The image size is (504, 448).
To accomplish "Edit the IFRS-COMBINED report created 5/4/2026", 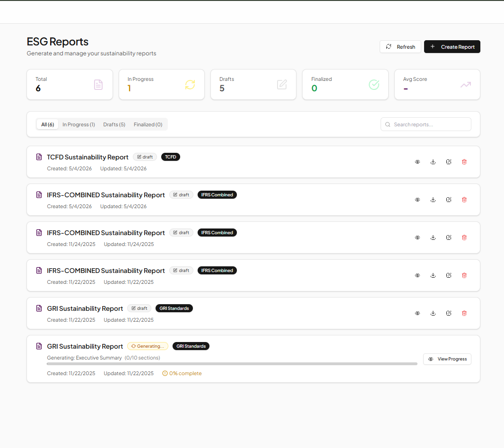I will [449, 200].
